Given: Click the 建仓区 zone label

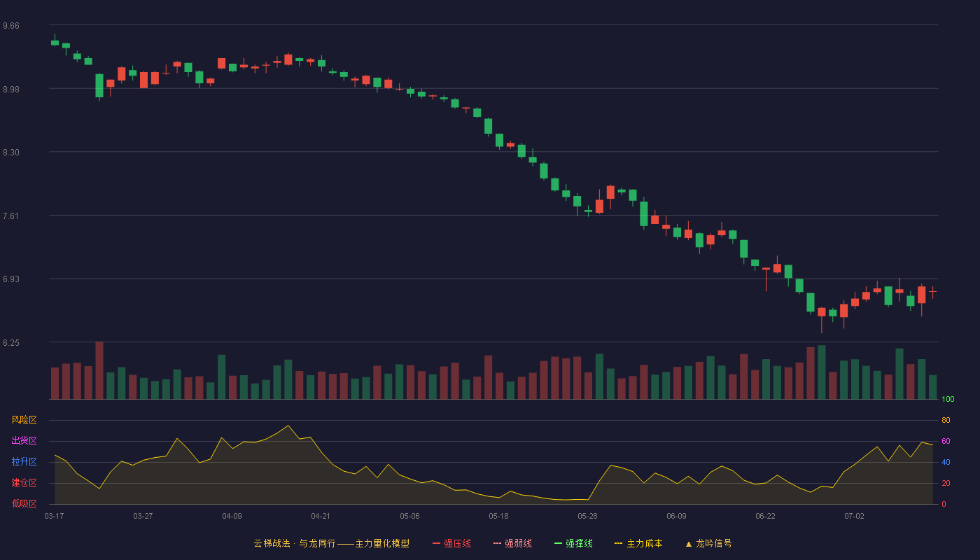Looking at the screenshot, I should 24,483.
